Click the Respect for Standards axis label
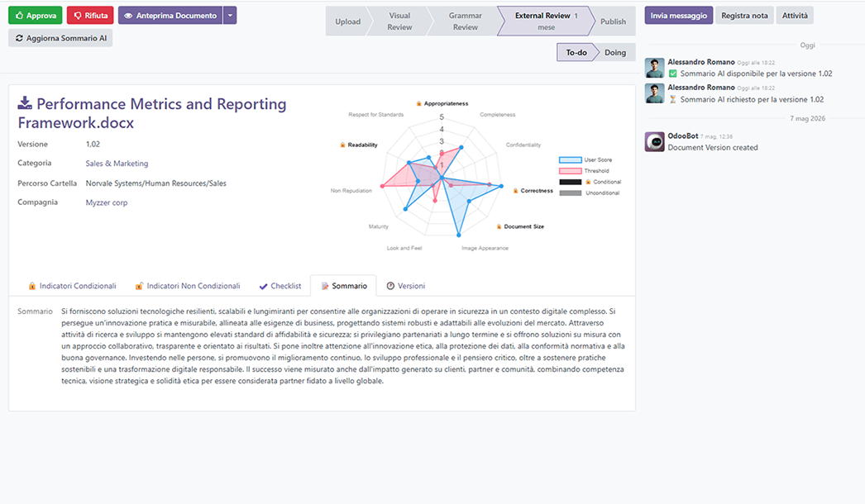 pyautogui.click(x=375, y=115)
